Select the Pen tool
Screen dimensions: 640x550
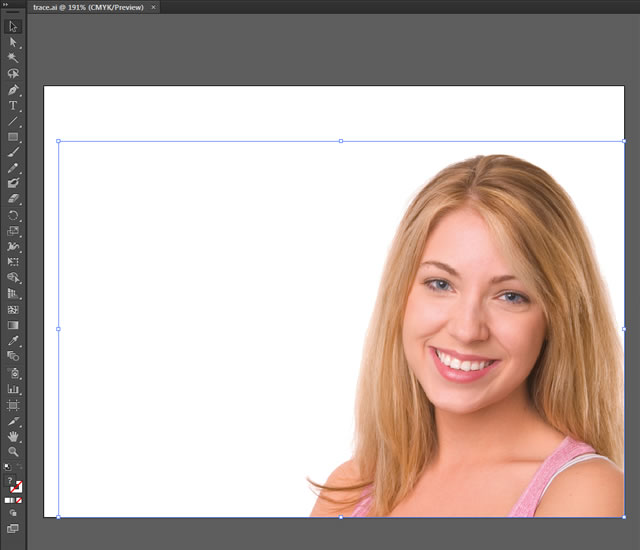13,89
